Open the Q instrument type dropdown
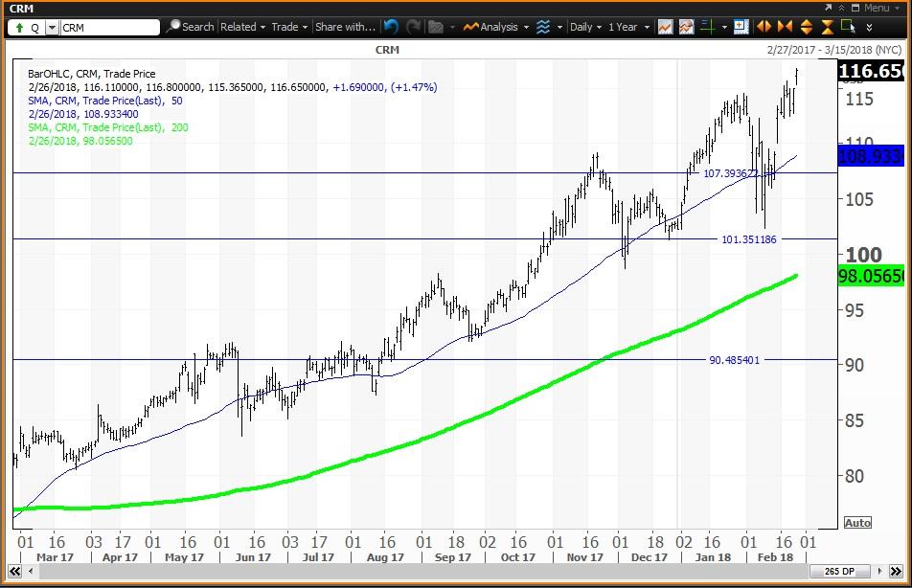Screen dimensions: 912x588 pyautogui.click(x=52, y=28)
